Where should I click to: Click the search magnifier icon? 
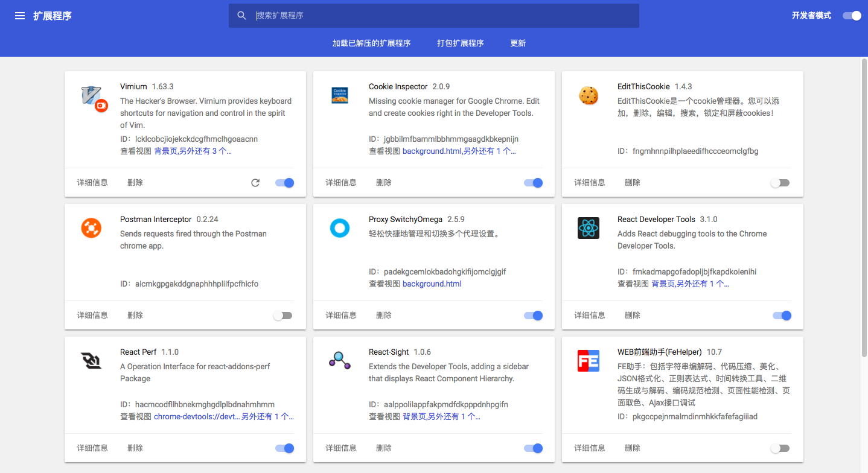pos(242,16)
